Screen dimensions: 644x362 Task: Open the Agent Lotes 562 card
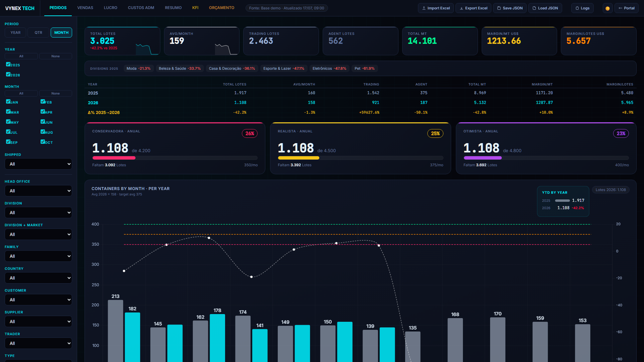[360, 41]
